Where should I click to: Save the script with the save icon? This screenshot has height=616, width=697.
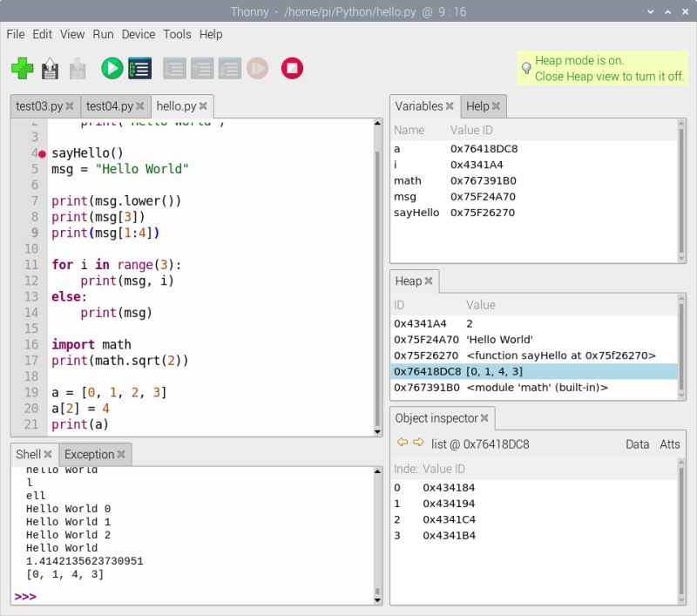[76, 68]
